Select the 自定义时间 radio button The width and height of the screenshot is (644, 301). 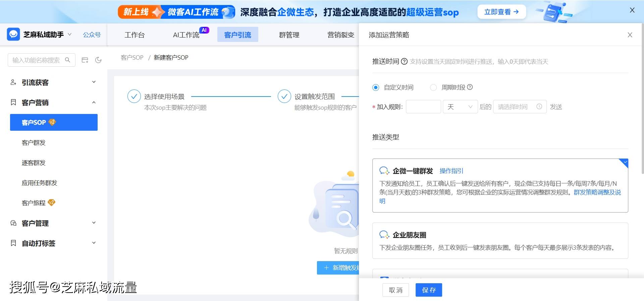[x=376, y=87]
